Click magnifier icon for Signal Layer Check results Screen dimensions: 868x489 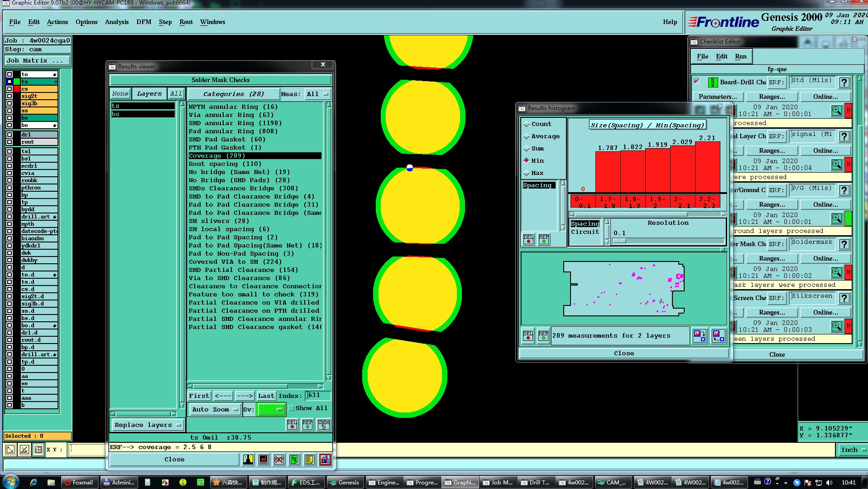point(837,165)
